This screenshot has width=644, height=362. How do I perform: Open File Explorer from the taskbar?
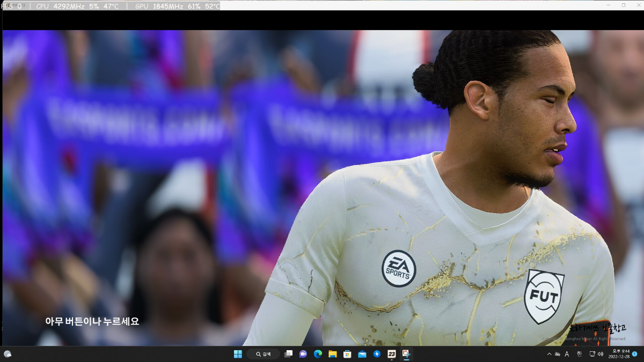(x=332, y=354)
